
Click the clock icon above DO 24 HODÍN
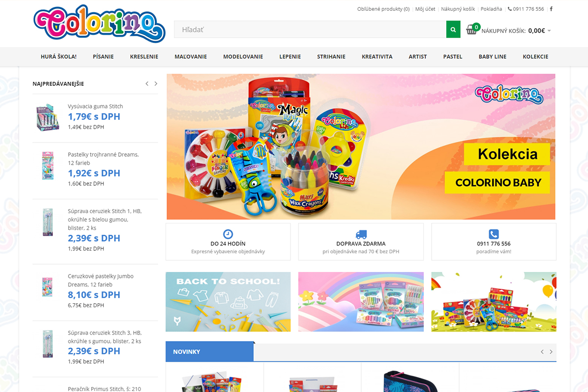228,234
